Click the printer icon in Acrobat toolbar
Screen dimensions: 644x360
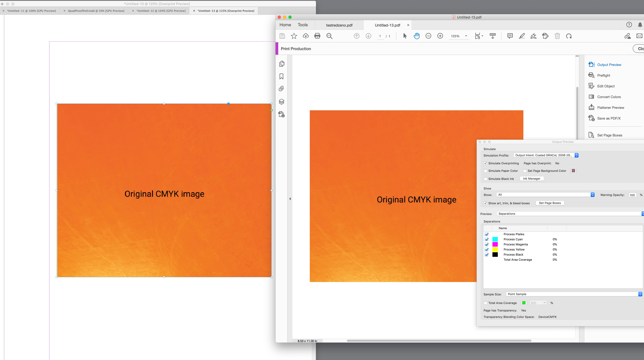317,36
